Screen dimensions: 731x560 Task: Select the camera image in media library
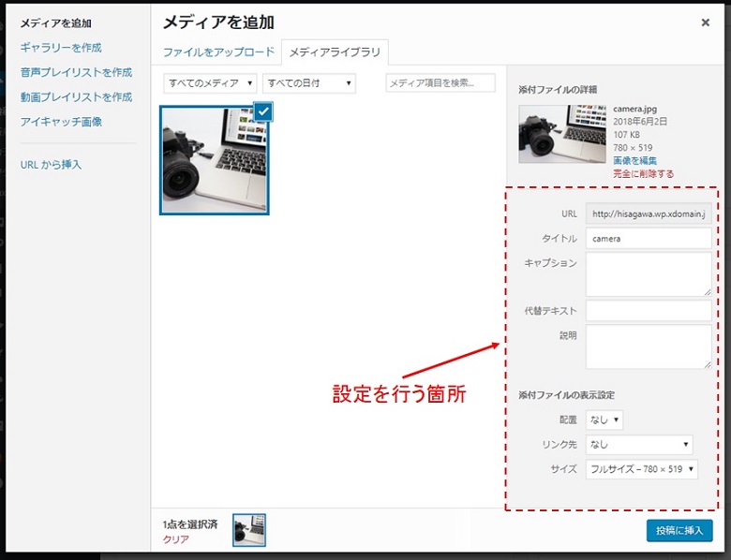[x=214, y=161]
